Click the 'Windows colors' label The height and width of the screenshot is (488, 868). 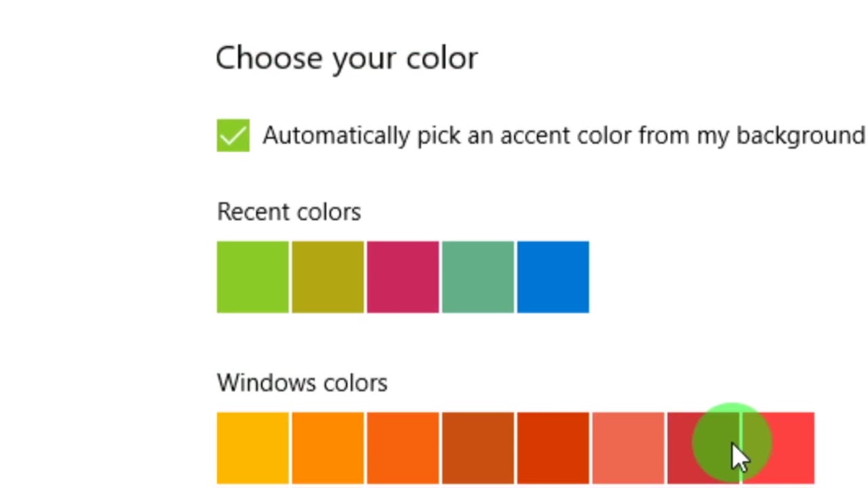302,383
